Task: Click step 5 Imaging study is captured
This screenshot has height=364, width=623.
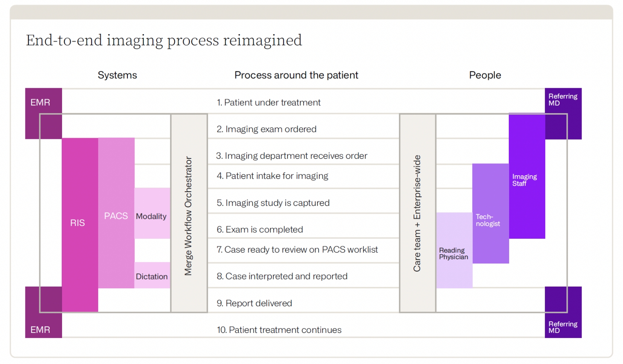Action: 273,203
